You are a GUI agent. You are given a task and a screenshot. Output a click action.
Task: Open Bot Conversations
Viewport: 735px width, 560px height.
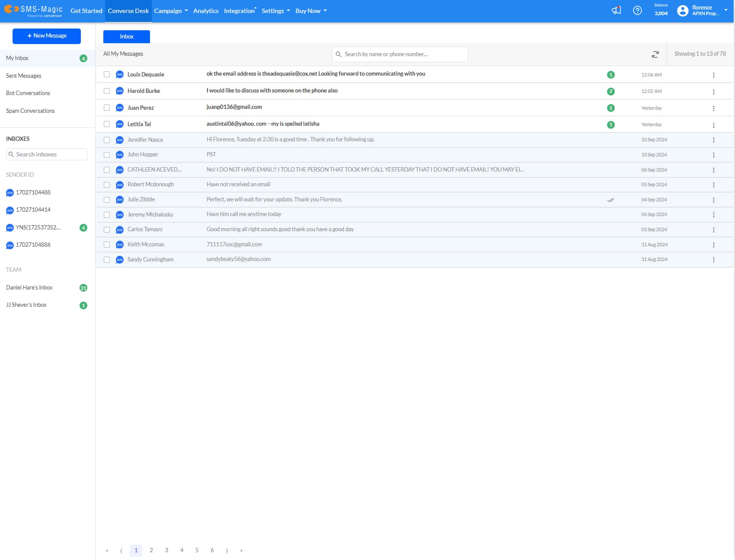(x=28, y=93)
